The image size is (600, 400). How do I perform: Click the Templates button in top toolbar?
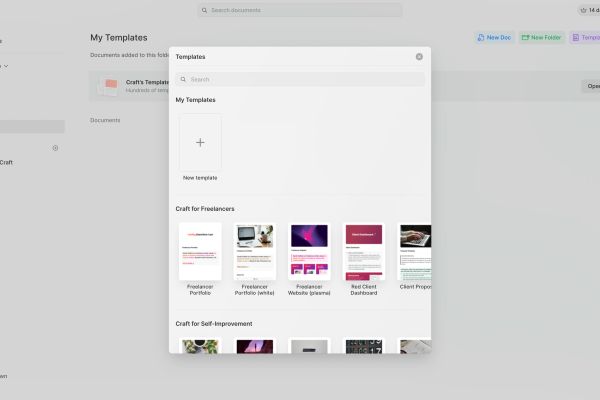585,38
